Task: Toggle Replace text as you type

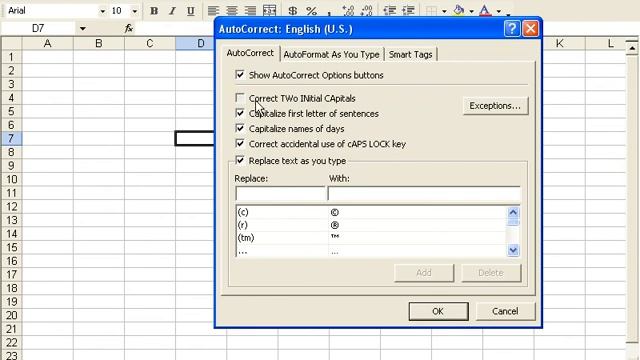Action: click(240, 160)
